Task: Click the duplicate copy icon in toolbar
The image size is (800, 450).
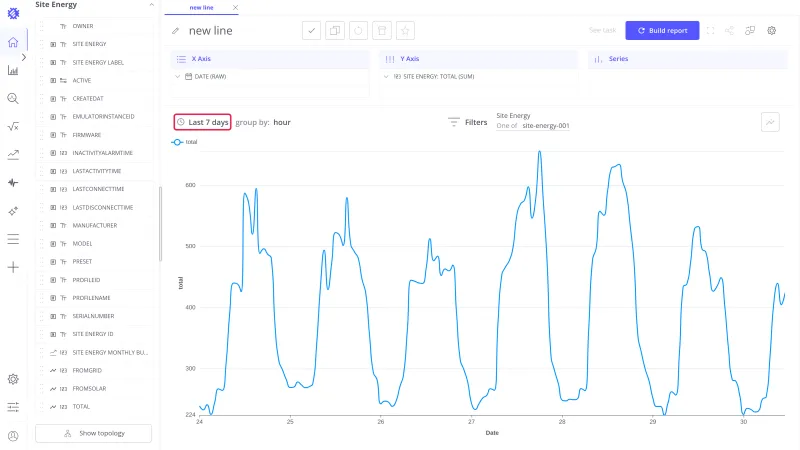Action: coord(335,31)
